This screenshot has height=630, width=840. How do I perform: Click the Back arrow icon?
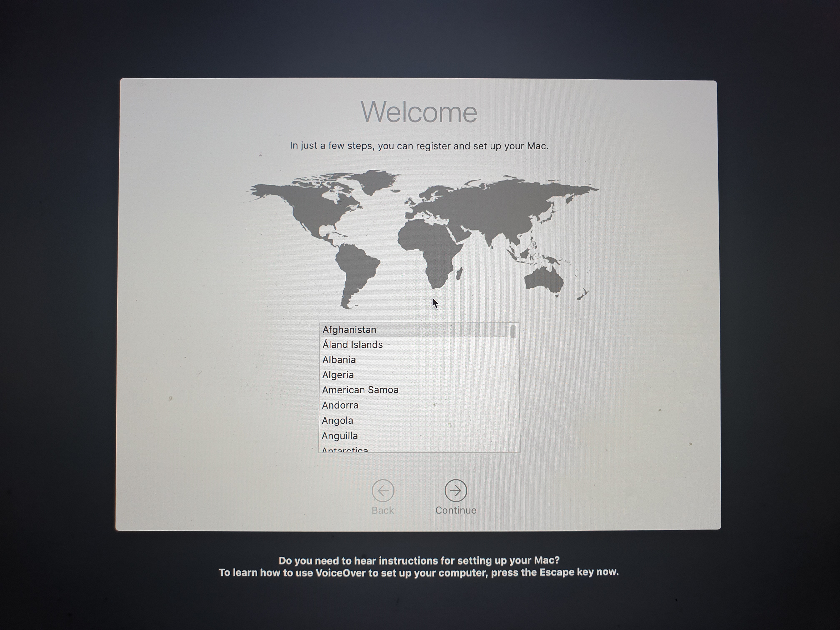[x=383, y=491]
